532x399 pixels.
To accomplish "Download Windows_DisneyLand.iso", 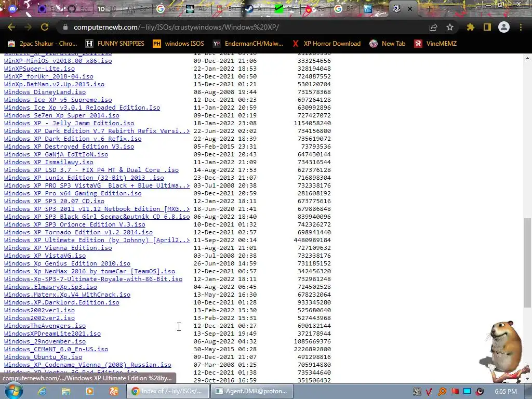I will coord(45,92).
